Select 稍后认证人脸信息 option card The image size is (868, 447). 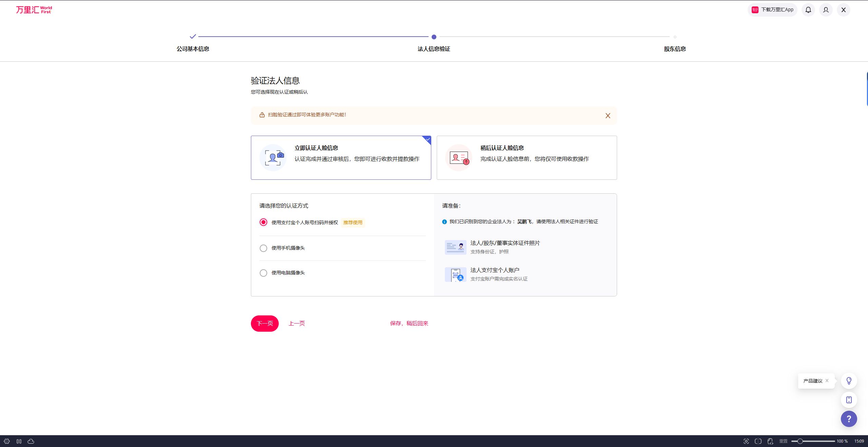pyautogui.click(x=527, y=158)
